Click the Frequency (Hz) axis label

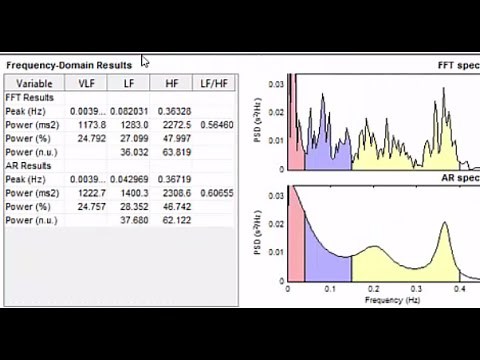pos(392,300)
